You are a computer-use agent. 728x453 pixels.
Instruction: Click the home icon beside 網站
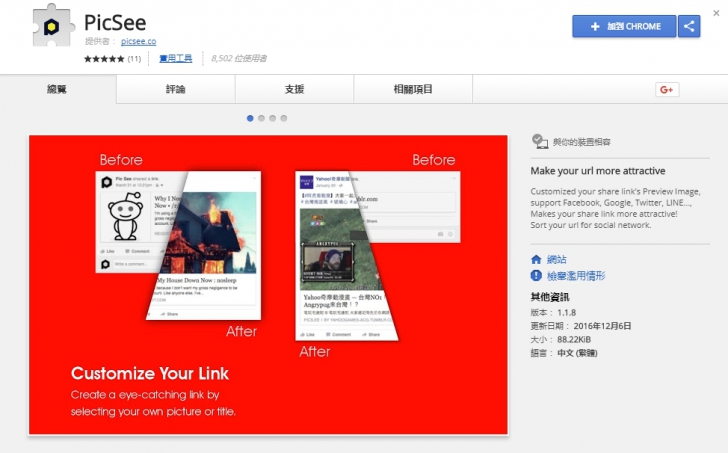(x=536, y=259)
